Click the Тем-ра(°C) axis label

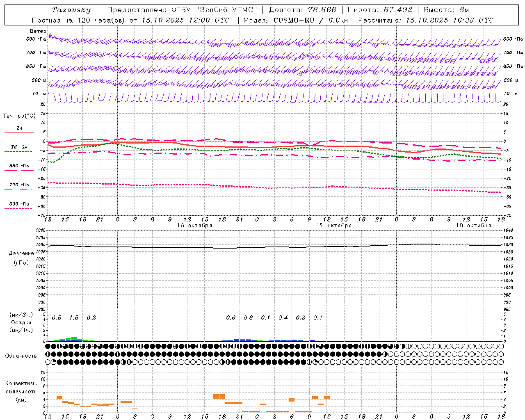[19, 116]
